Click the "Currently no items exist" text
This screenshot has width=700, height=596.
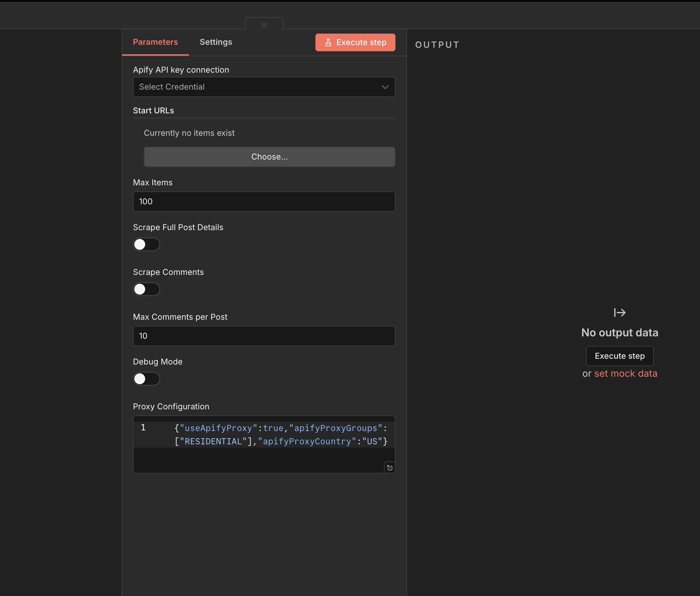click(x=189, y=133)
